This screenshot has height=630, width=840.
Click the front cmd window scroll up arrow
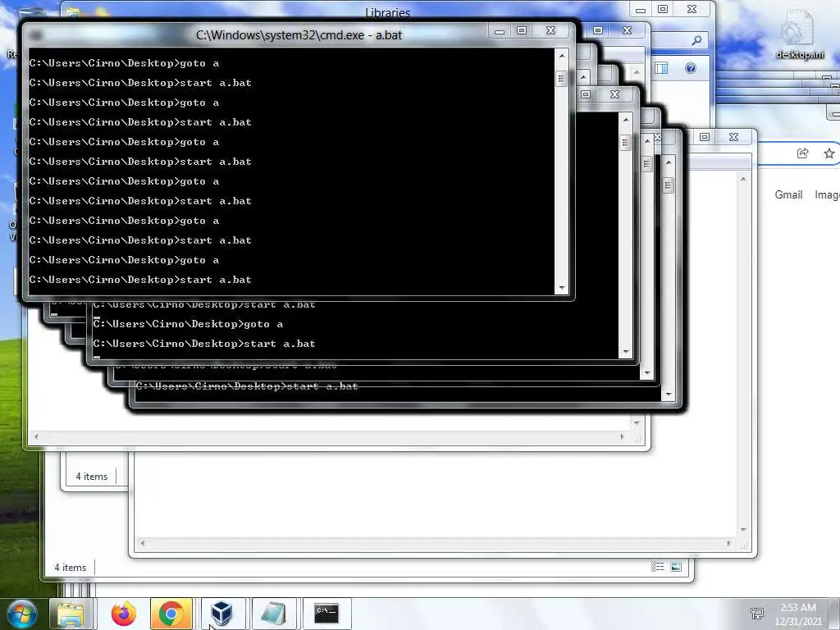click(561, 56)
